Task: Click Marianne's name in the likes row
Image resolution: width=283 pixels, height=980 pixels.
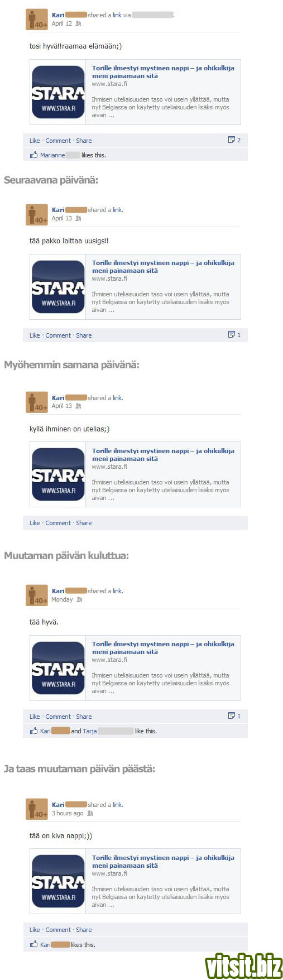Action: tap(52, 155)
